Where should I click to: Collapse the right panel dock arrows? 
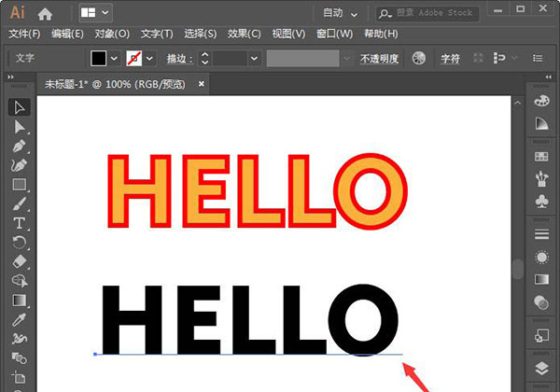pyautogui.click(x=548, y=77)
